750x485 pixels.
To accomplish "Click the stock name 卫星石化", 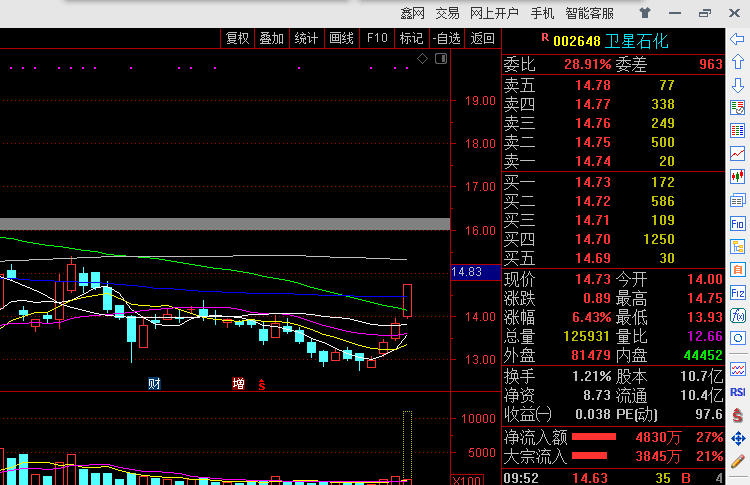I will tap(636, 41).
